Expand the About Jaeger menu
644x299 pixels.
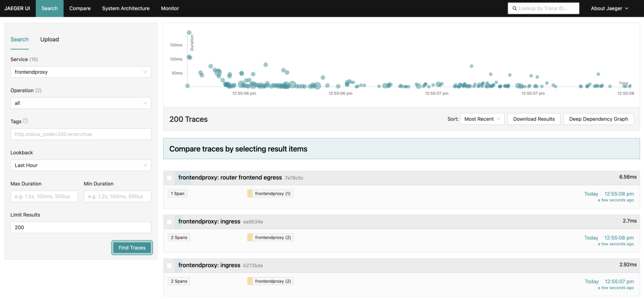pyautogui.click(x=609, y=8)
